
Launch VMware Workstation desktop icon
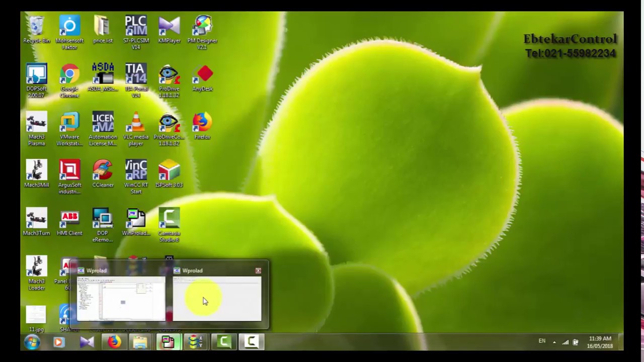point(69,129)
